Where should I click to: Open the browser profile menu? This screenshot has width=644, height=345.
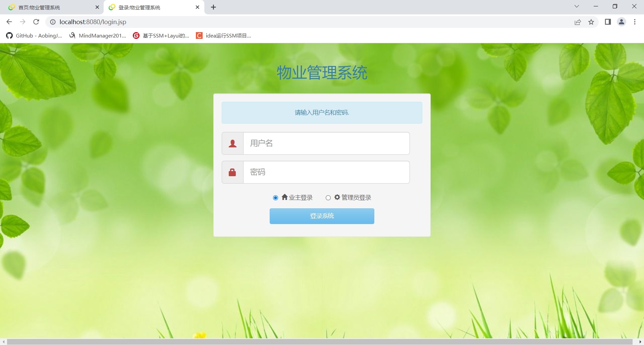[621, 22]
